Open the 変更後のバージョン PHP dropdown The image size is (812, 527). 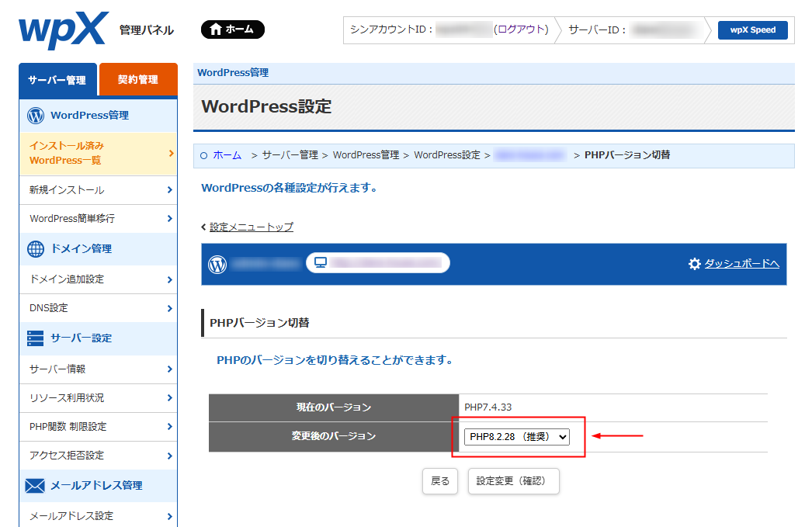tap(517, 437)
